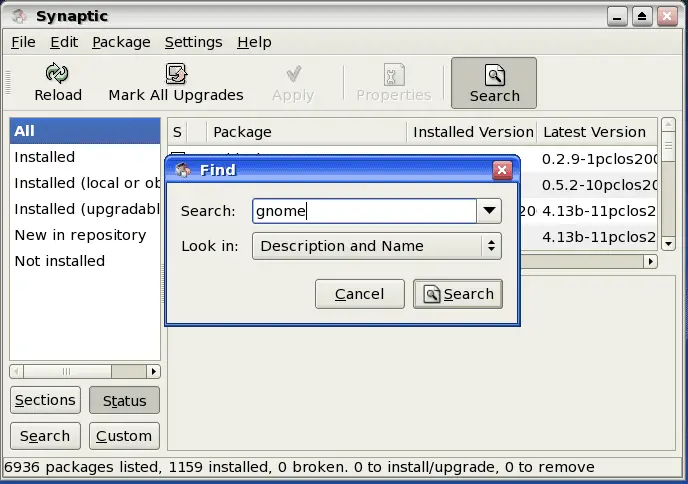Screen dimensions: 688x484
Task: Click the Apply checkmark toolbar icon
Action: pos(293,74)
